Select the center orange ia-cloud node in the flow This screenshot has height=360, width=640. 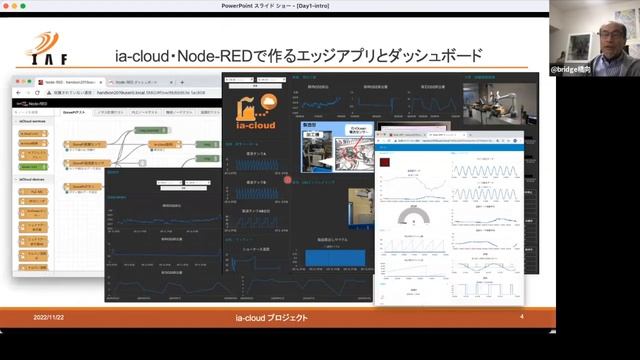click(x=164, y=144)
